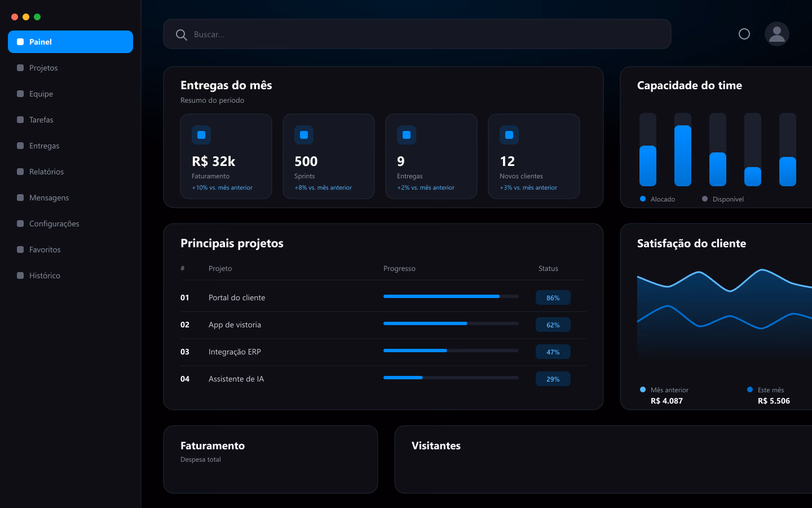Click the Entregas do mês heading
Screen dimensions: 812x508
point(226,85)
